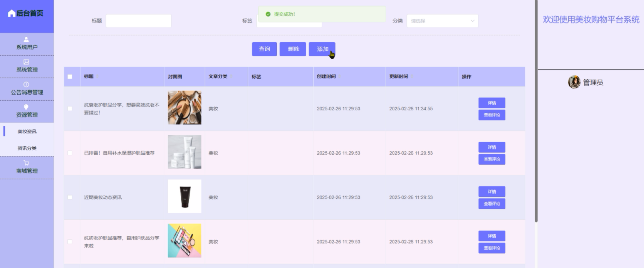Click the home icon beside 后台首页
Image resolution: width=644 pixels, height=268 pixels.
click(x=12, y=13)
